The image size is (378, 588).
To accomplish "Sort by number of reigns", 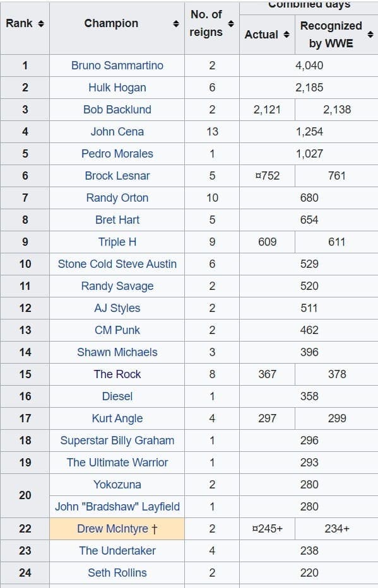I will (x=231, y=23).
